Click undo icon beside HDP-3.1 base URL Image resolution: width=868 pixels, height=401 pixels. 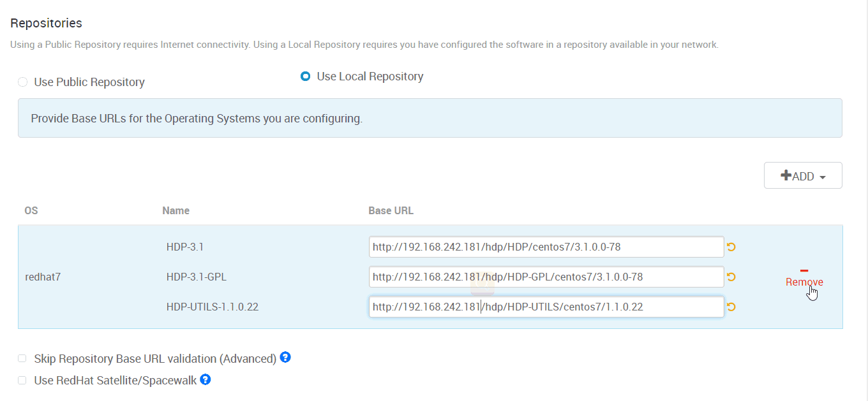coord(731,247)
